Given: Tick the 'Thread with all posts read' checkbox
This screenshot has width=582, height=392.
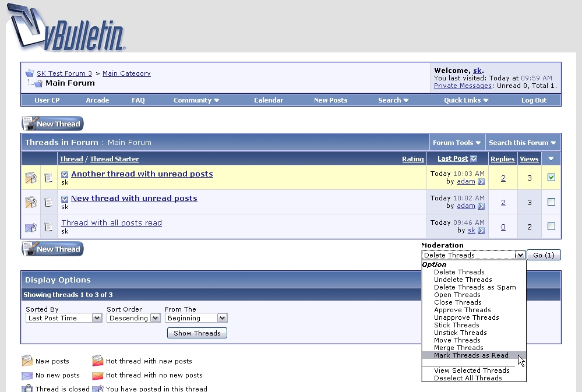Looking at the screenshot, I should click(x=551, y=227).
